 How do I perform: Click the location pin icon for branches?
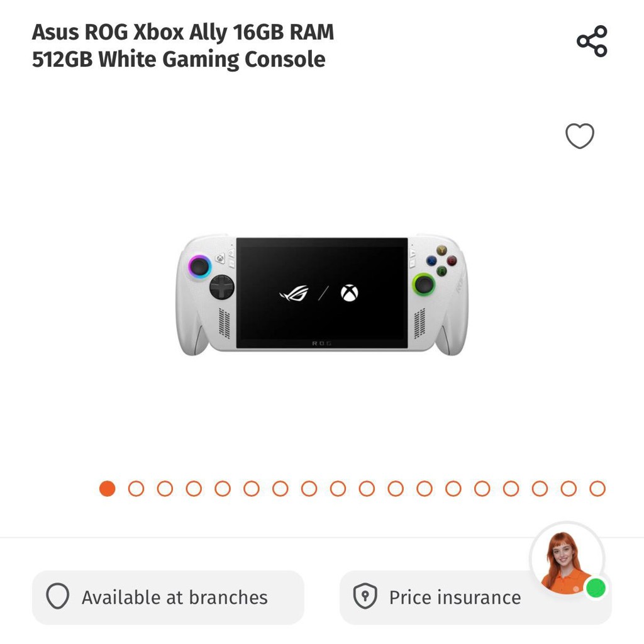57,596
